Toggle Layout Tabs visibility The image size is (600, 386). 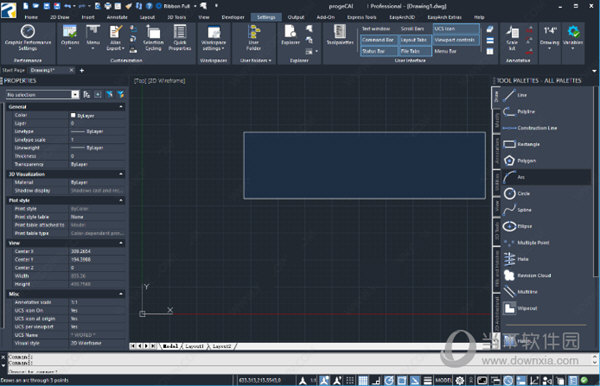click(414, 40)
